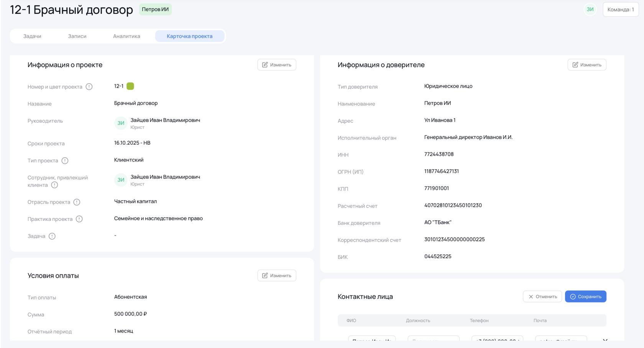Click Зайцев avatar in Руководитель row
The width and height of the screenshot is (644, 348).
(x=121, y=123)
